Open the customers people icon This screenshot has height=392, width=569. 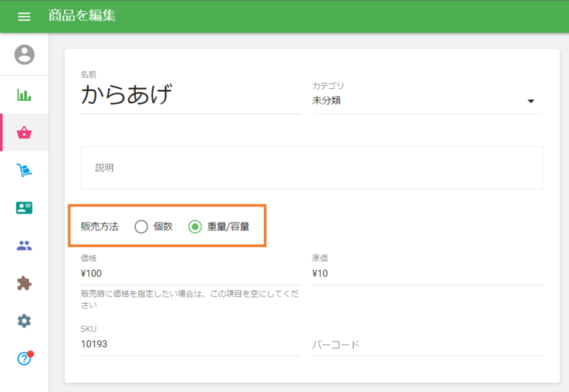(x=24, y=245)
